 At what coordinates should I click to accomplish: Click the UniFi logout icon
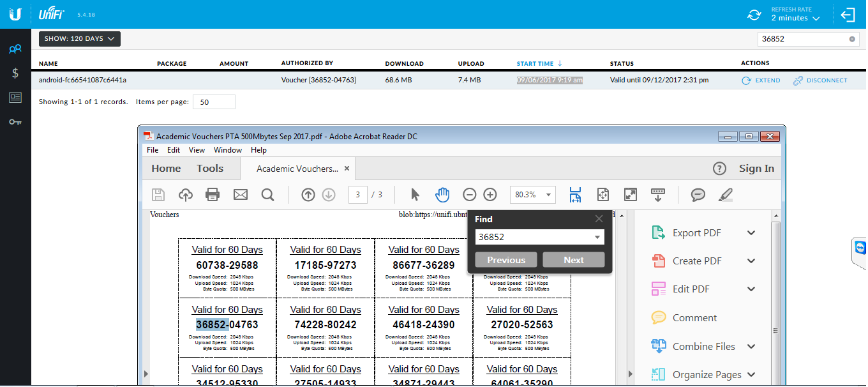[848, 15]
